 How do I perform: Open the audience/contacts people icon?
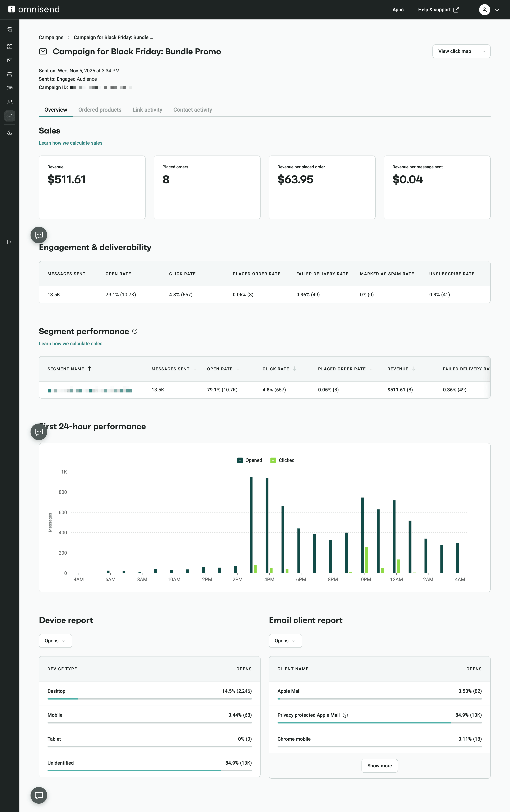tap(9, 102)
